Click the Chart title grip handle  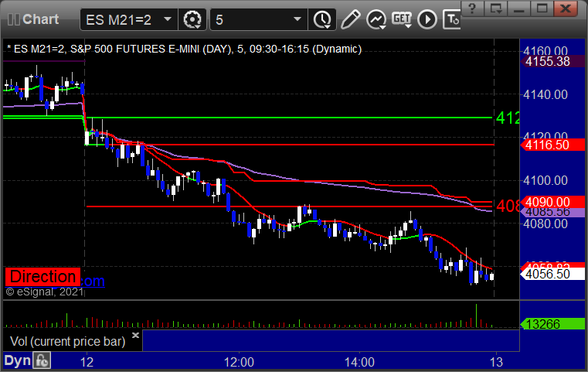coord(14,19)
